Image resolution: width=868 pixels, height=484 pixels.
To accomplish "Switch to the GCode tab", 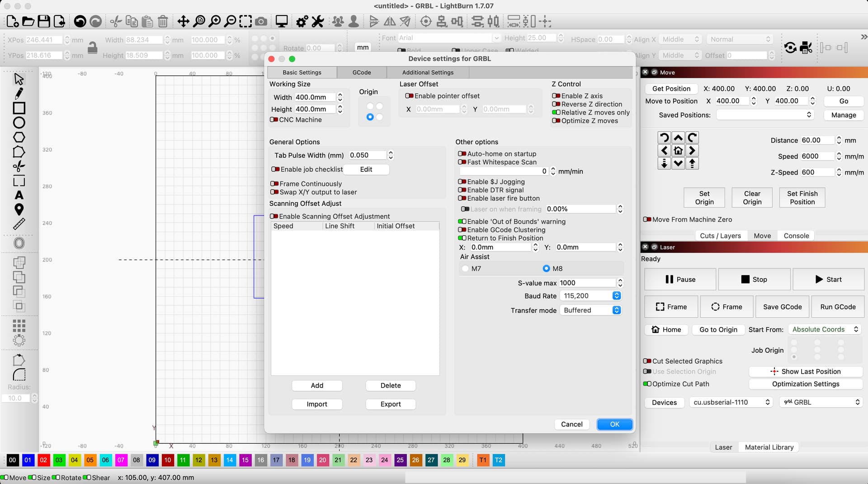I will click(x=362, y=72).
